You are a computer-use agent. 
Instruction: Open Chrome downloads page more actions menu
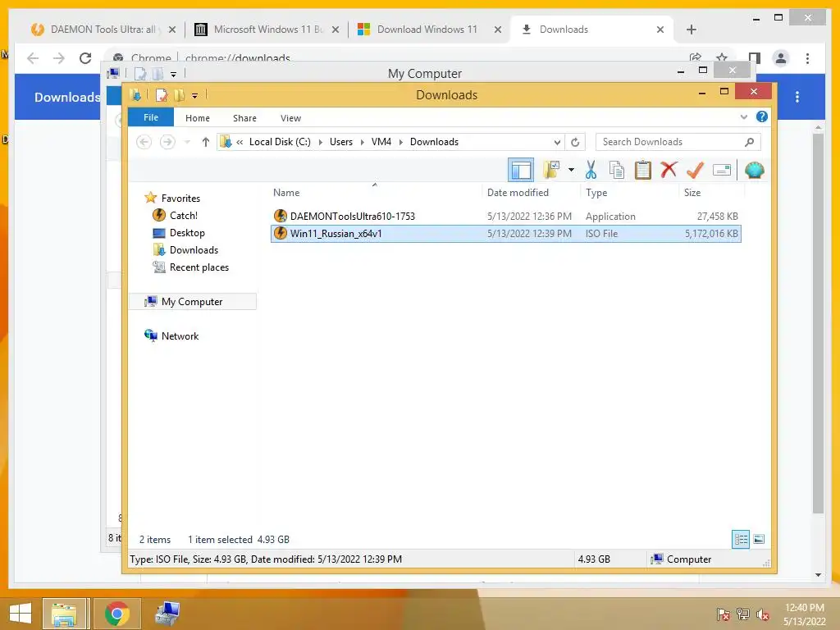tap(797, 97)
